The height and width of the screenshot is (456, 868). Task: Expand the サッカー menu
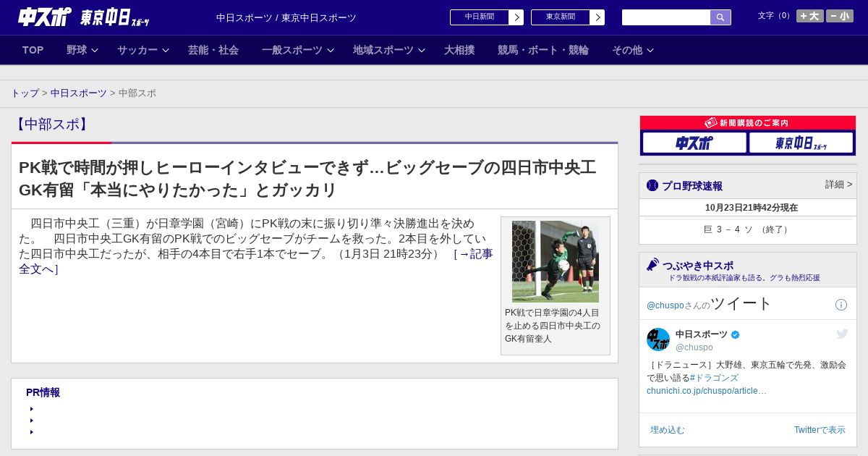pyautogui.click(x=143, y=50)
